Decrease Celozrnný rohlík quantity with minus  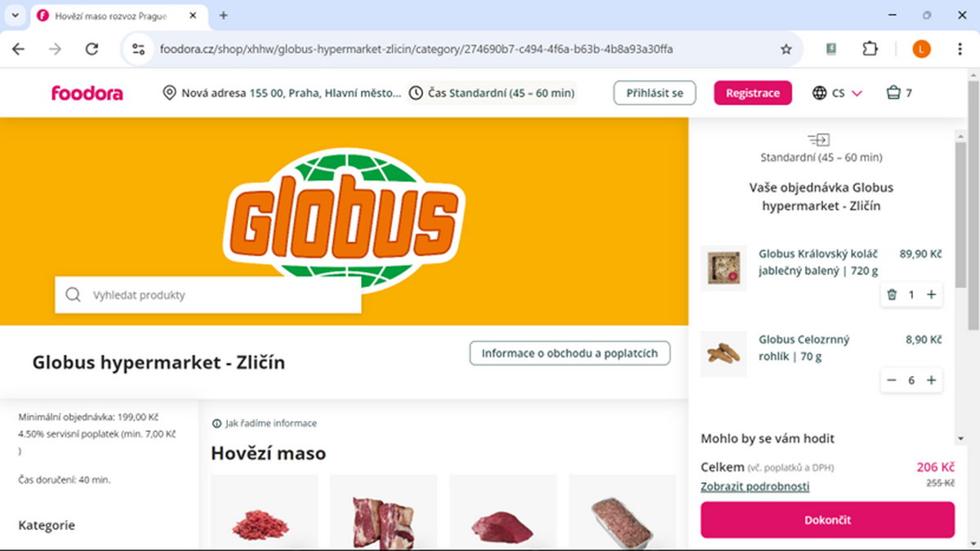point(892,380)
